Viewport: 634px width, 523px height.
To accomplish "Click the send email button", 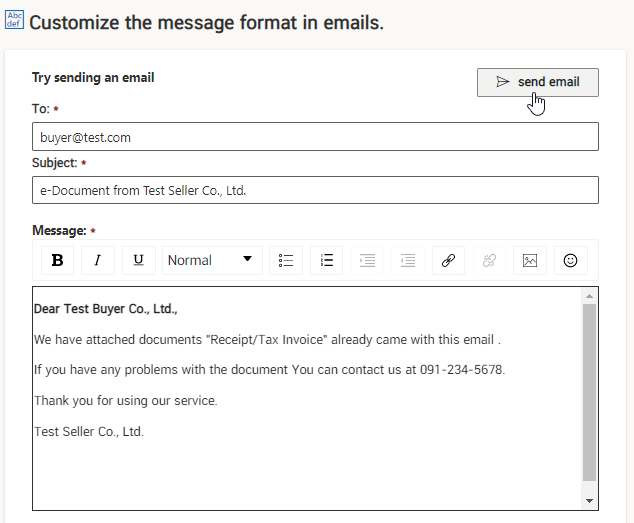I will 537,82.
